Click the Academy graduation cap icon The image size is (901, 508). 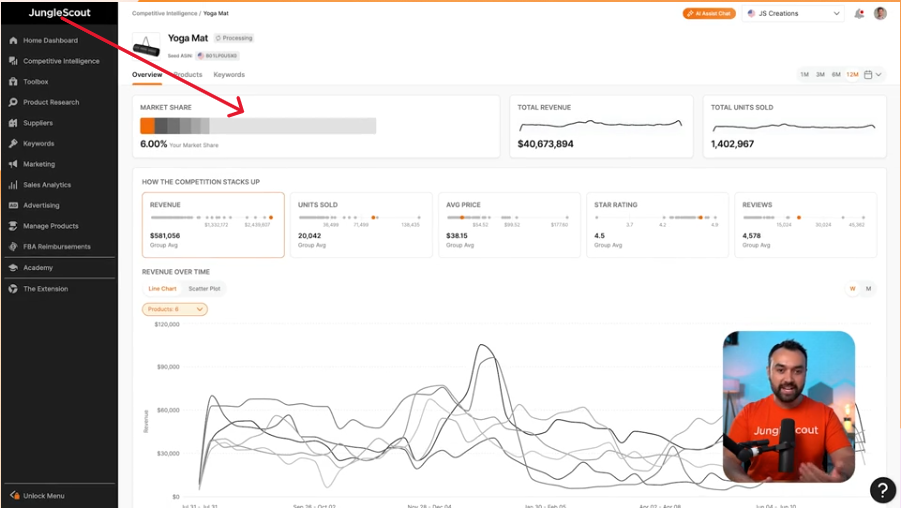tap(13, 268)
